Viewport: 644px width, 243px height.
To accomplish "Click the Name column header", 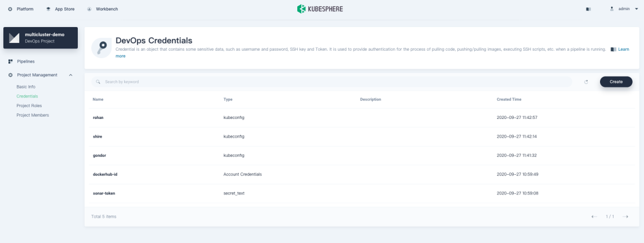I will 98,100.
